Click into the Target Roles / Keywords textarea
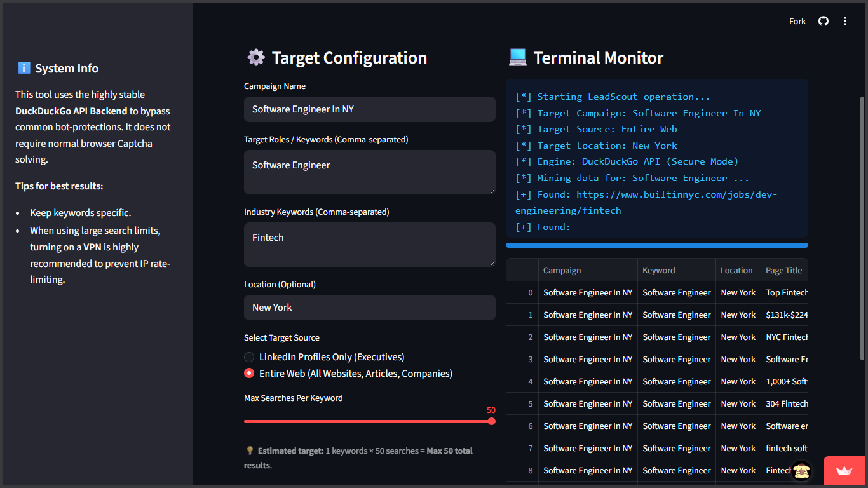Image resolution: width=868 pixels, height=488 pixels. click(x=370, y=172)
